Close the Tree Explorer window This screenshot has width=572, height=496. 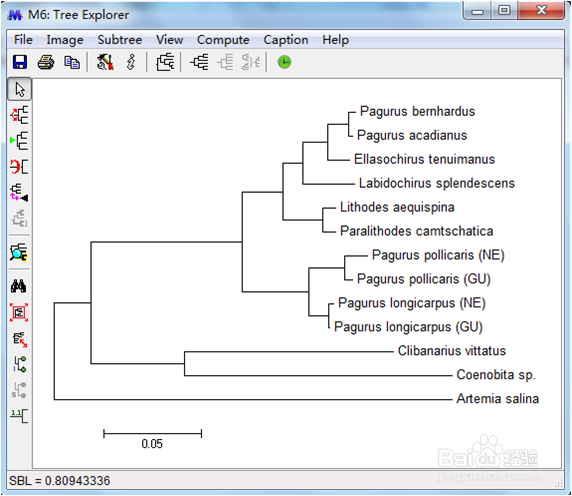[x=541, y=11]
